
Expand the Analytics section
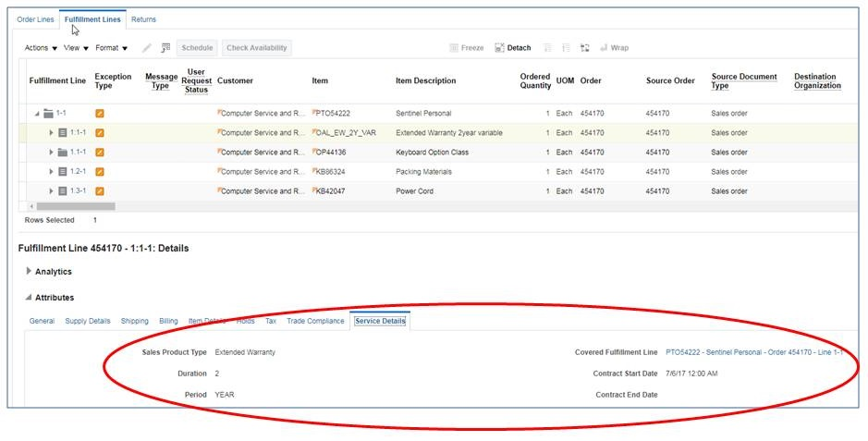click(x=29, y=271)
